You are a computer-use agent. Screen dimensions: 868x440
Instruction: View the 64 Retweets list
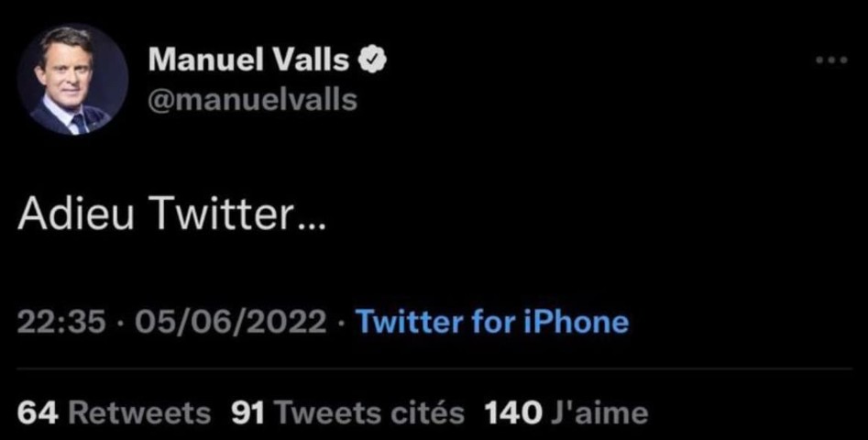pos(114,412)
